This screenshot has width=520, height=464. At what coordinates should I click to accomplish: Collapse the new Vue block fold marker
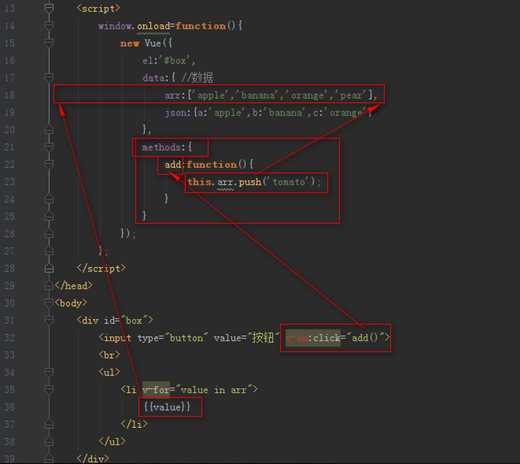pos(49,43)
